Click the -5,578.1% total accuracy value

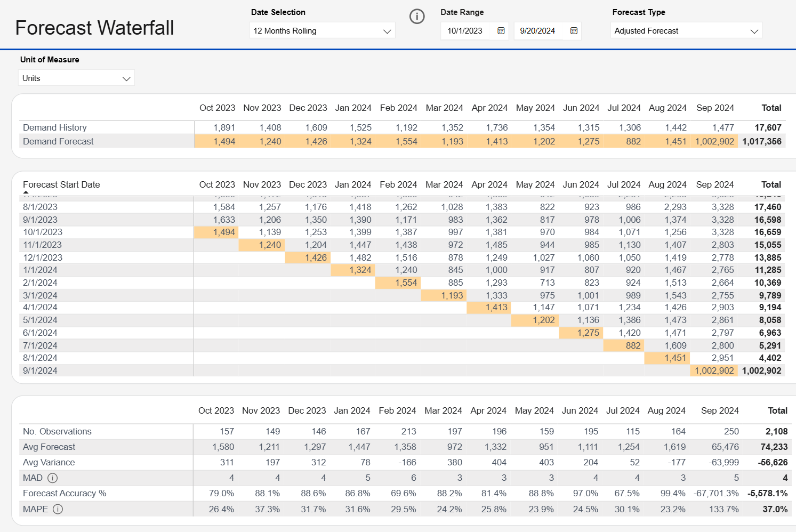[767, 493]
